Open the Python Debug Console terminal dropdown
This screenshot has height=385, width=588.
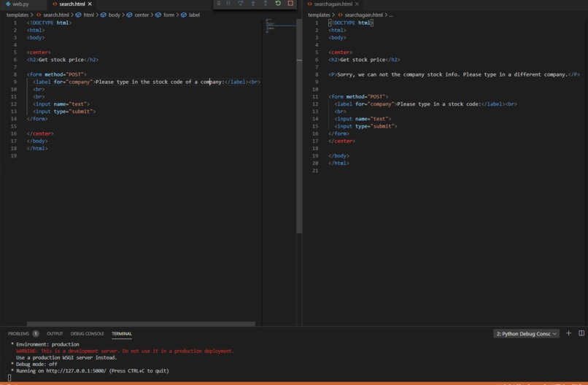click(526, 334)
